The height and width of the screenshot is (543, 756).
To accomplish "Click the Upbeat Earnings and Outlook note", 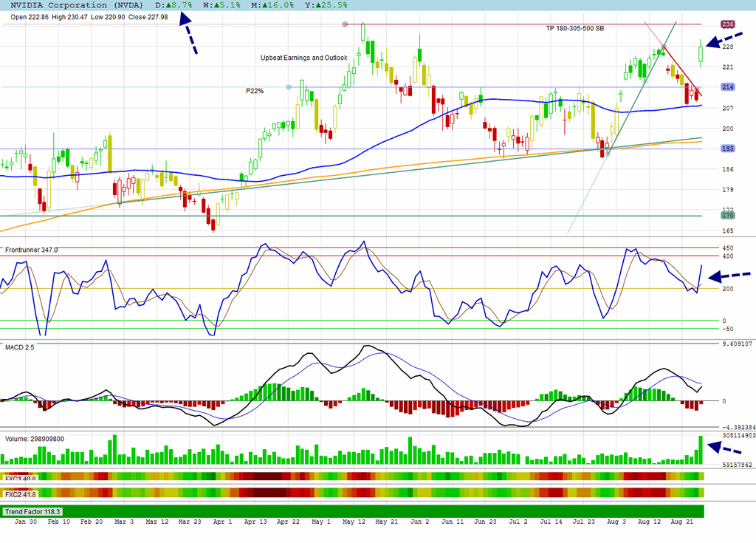I will coord(303,58).
